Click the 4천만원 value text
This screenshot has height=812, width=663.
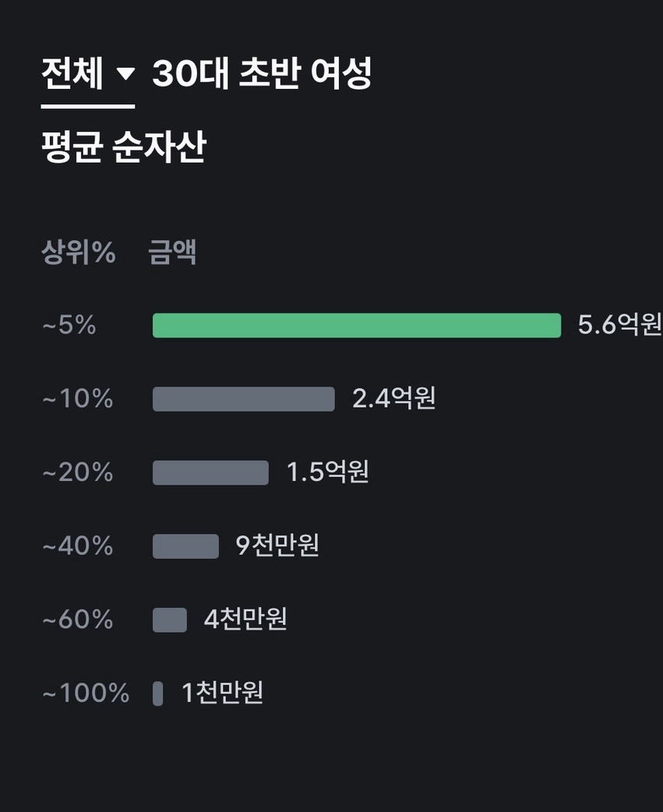pos(245,619)
